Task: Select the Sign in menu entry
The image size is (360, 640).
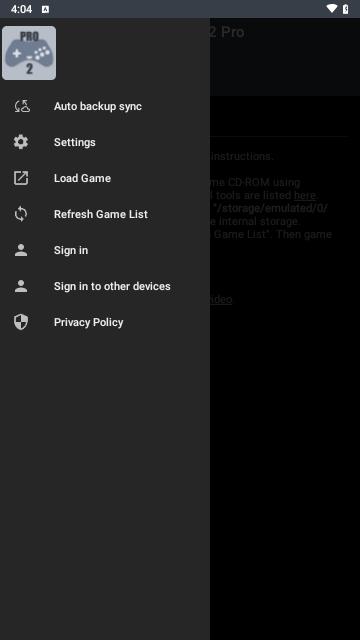Action: tap(105, 250)
